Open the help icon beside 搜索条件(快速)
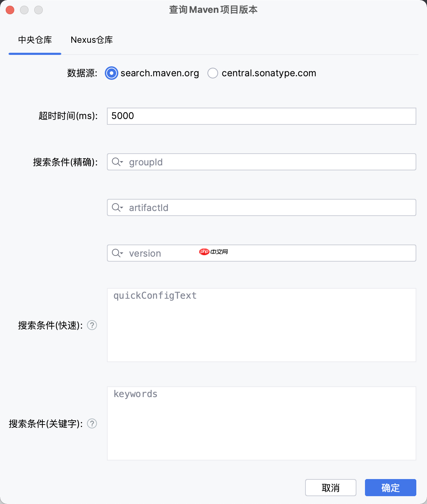The width and height of the screenshot is (427, 504). (92, 325)
